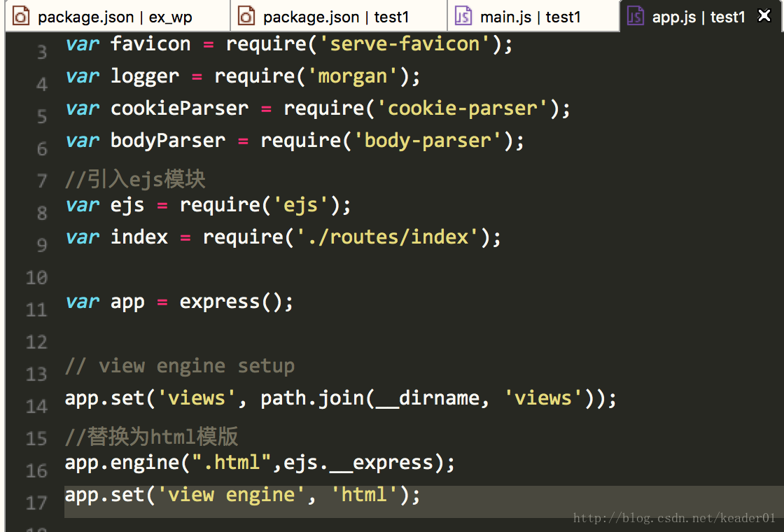Click line number 15 in gutter
Viewport: 784px width, 532px height.
(36, 438)
